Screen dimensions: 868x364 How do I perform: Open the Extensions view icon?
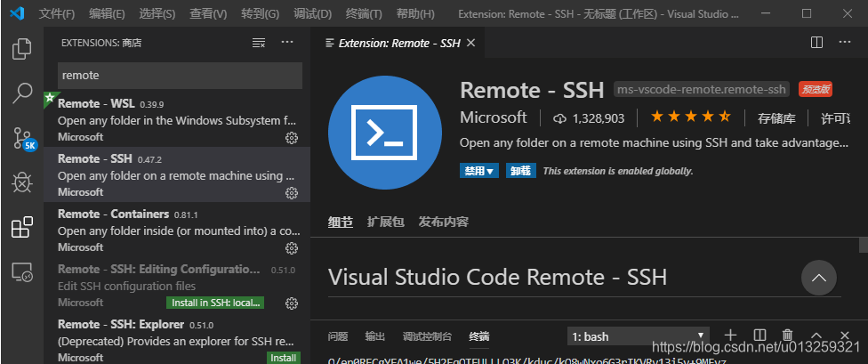[x=22, y=227]
